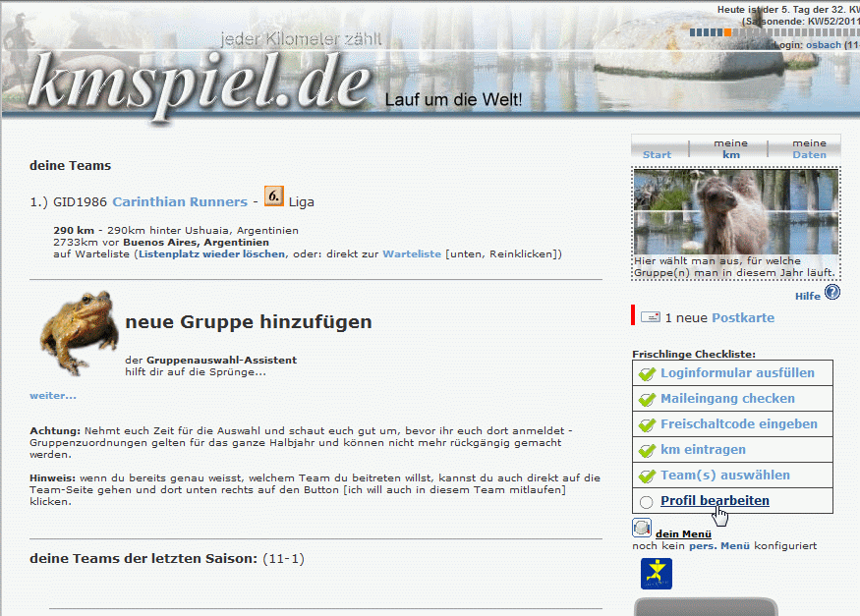Viewport: 860px width, 616px height.
Task: Open the Warteliste link
Action: (412, 253)
